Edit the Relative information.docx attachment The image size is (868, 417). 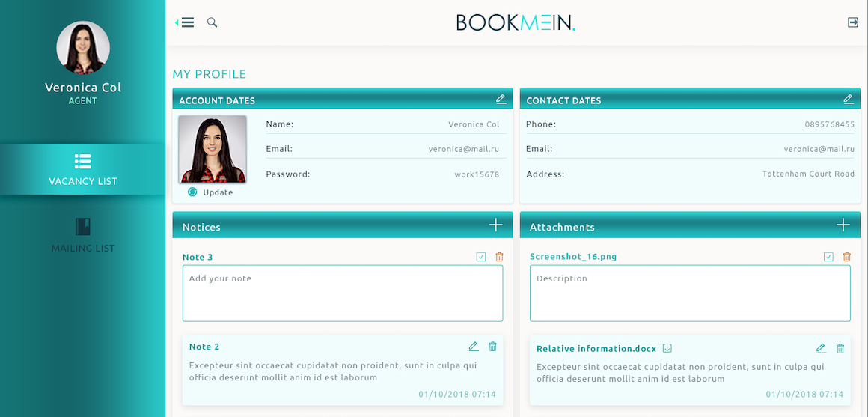click(x=821, y=348)
